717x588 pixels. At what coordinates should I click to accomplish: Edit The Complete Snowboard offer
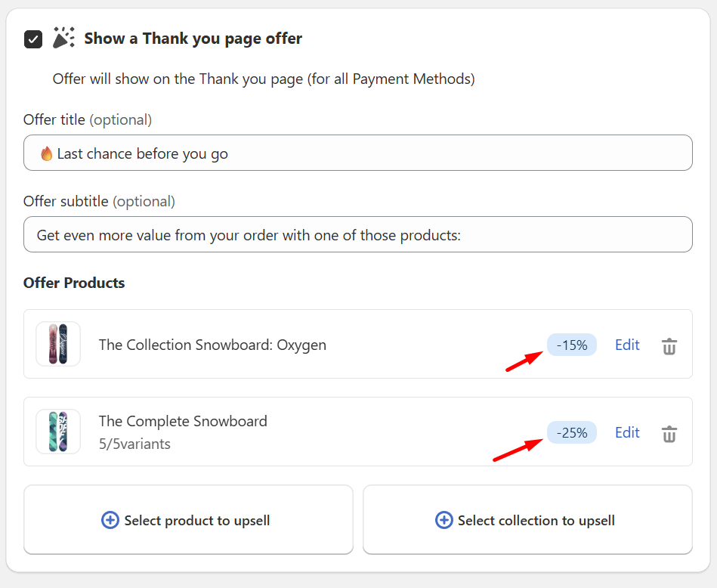point(627,432)
